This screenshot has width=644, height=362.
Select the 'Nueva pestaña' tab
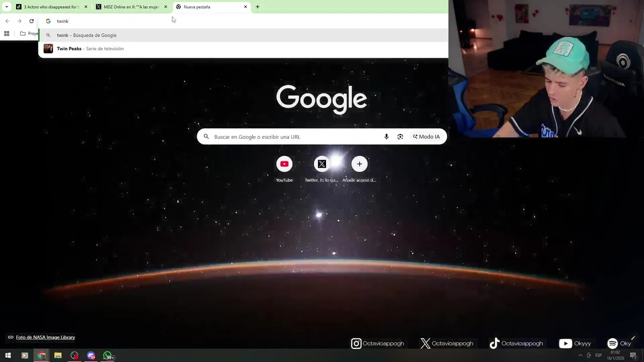[x=211, y=7]
